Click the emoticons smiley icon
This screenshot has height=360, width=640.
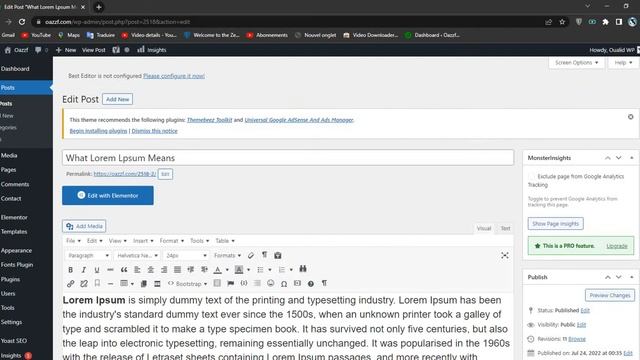pos(270,283)
